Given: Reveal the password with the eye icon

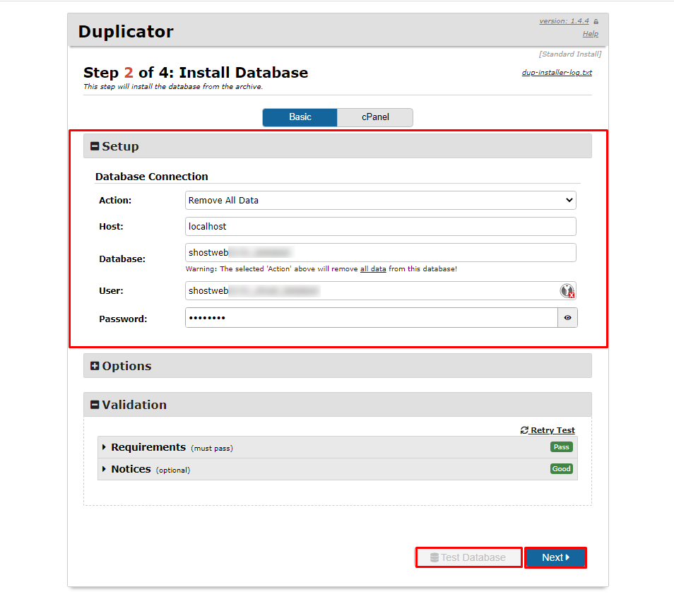Looking at the screenshot, I should (567, 317).
